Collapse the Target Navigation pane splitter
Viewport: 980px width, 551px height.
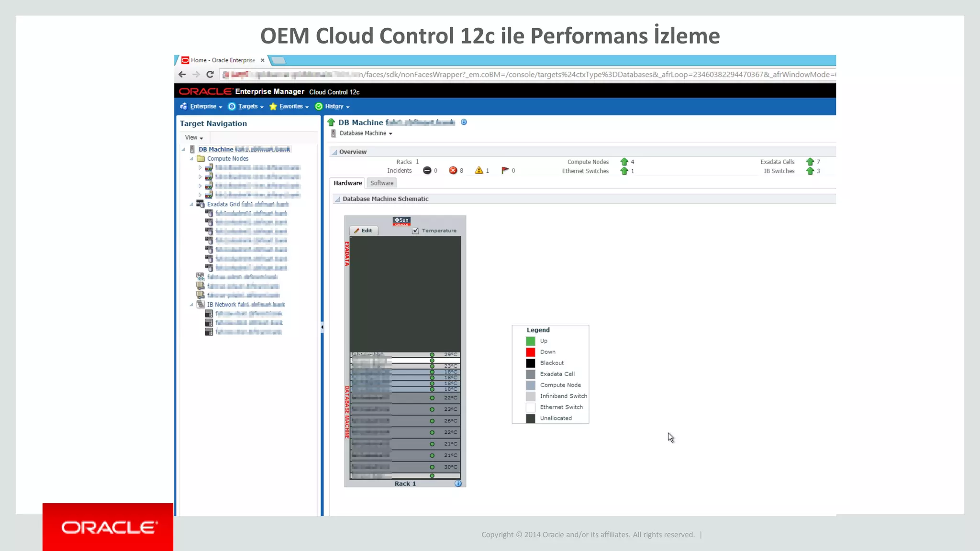point(322,327)
